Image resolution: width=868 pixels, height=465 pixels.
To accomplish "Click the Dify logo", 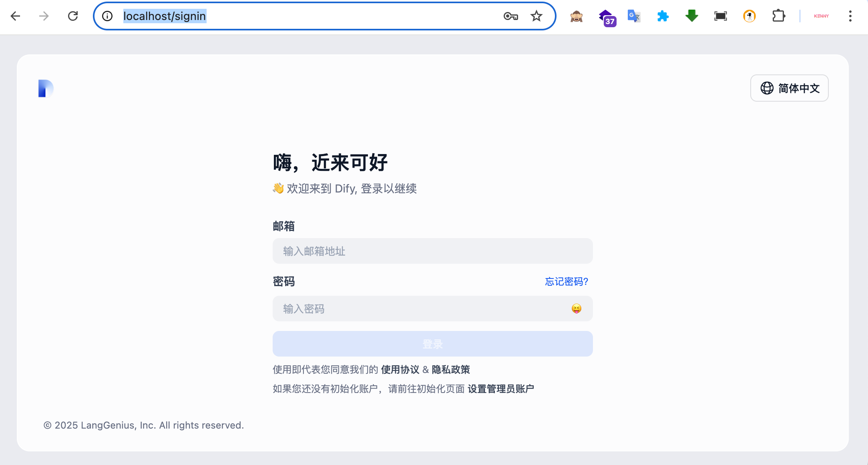I will (46, 88).
